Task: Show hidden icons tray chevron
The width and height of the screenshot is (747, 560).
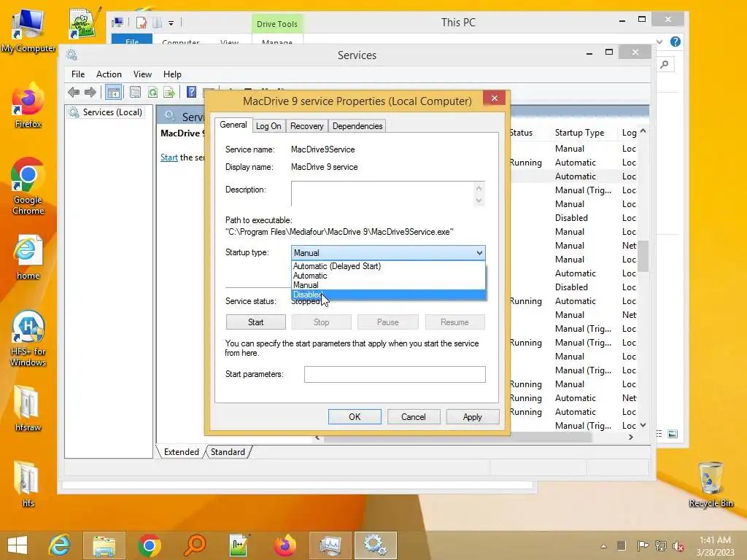Action: click(603, 546)
